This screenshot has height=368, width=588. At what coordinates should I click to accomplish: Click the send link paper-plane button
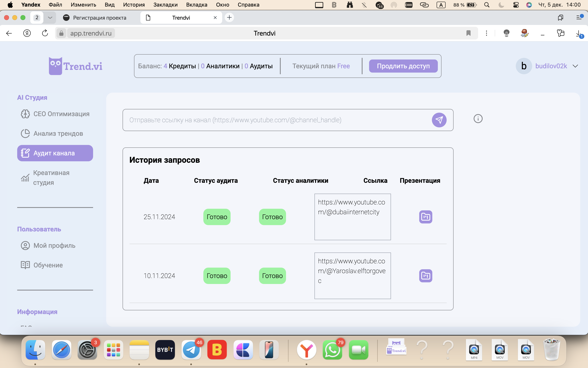439,120
